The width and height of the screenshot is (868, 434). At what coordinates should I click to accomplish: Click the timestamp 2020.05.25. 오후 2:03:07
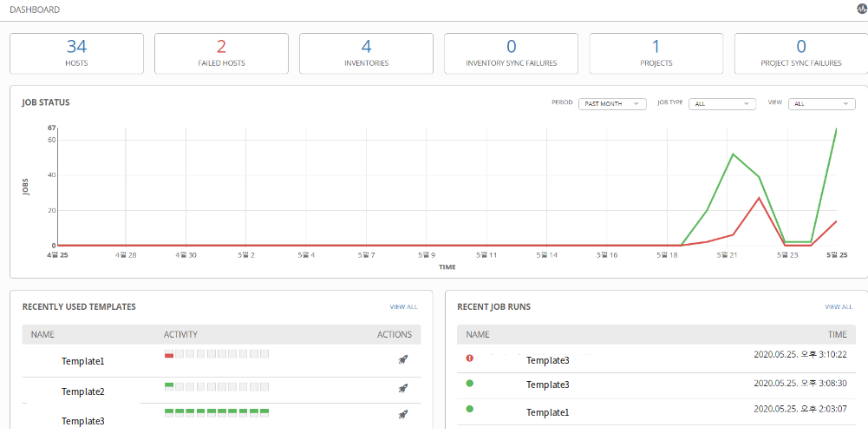tap(800, 409)
